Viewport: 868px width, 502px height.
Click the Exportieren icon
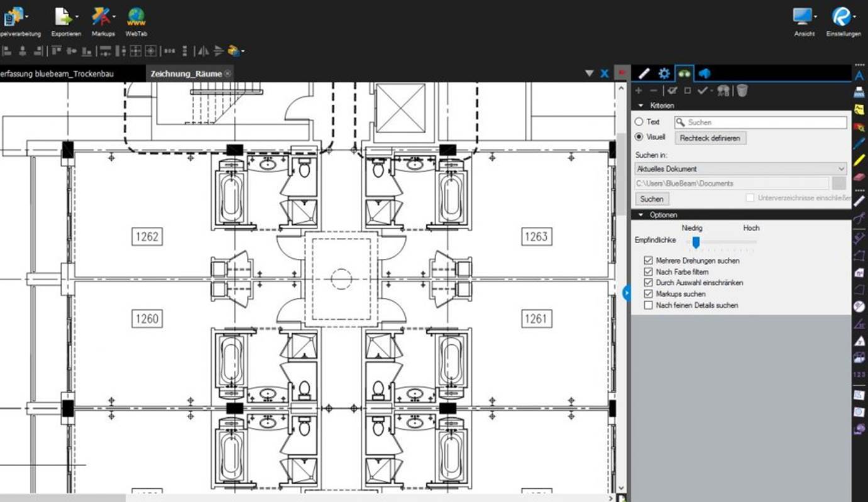coord(63,17)
